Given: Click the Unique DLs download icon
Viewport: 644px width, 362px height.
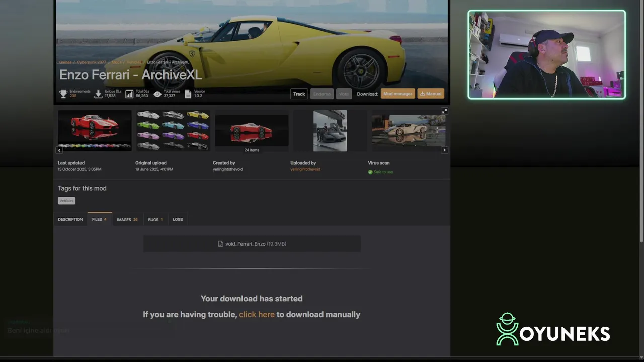Looking at the screenshot, I should click(99, 94).
